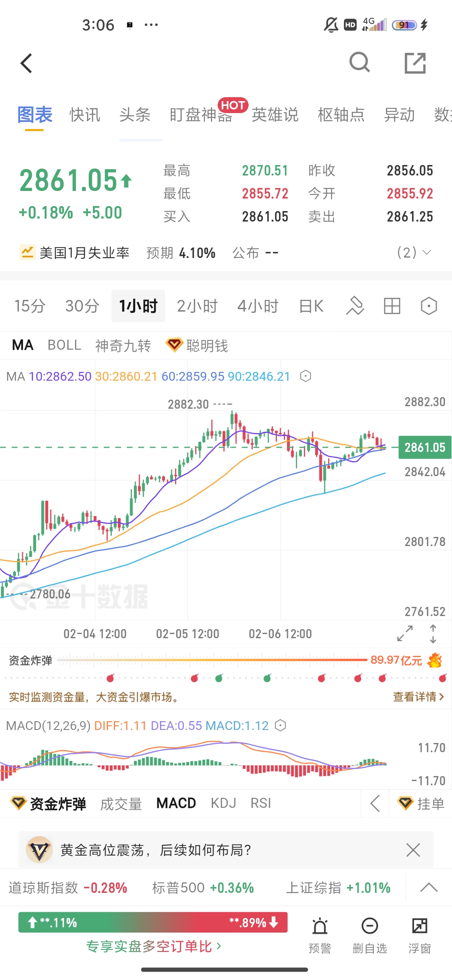The height and width of the screenshot is (980, 452).
Task: Open the search icon at top right
Action: pyautogui.click(x=359, y=63)
